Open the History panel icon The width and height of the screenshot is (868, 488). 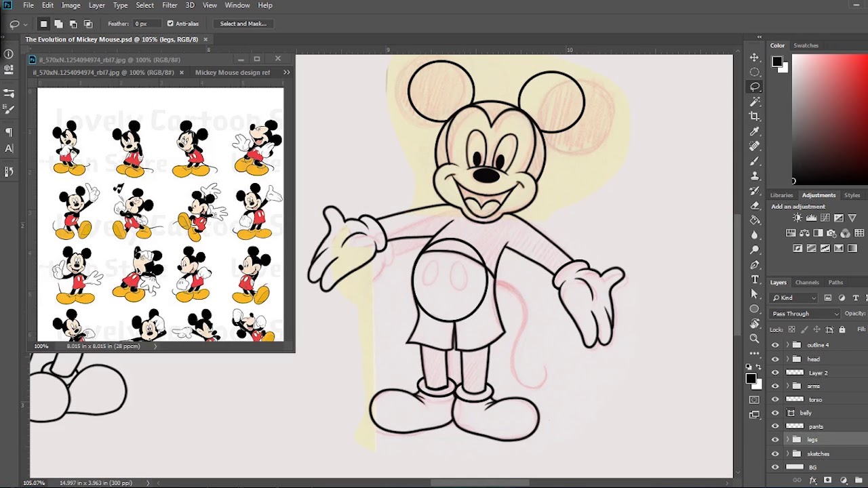tap(8, 171)
